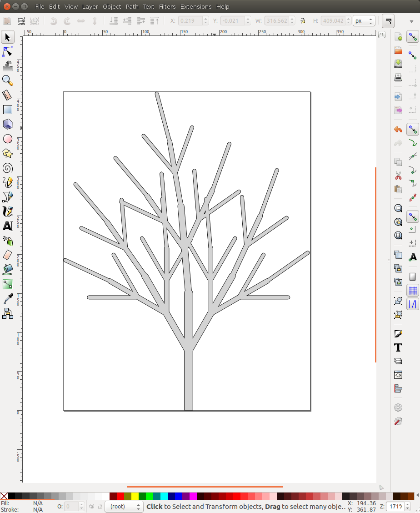Enable global snapping on the right toolbar

[x=413, y=37]
